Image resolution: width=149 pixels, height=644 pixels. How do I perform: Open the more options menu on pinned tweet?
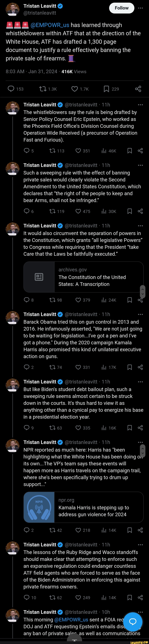point(140,8)
